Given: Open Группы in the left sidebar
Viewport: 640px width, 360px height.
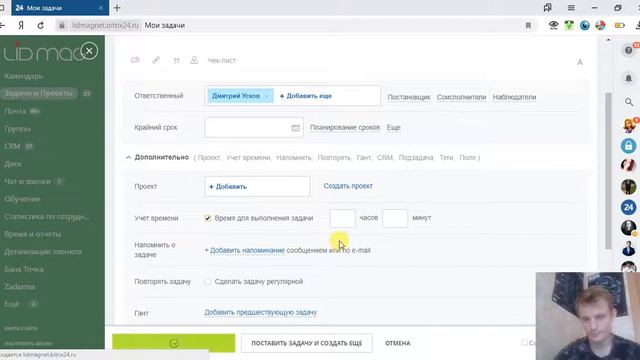Looking at the screenshot, I should click(x=18, y=129).
